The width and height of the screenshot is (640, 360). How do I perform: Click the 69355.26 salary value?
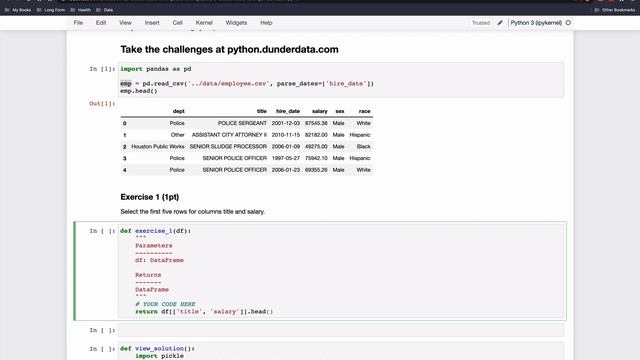coord(316,169)
